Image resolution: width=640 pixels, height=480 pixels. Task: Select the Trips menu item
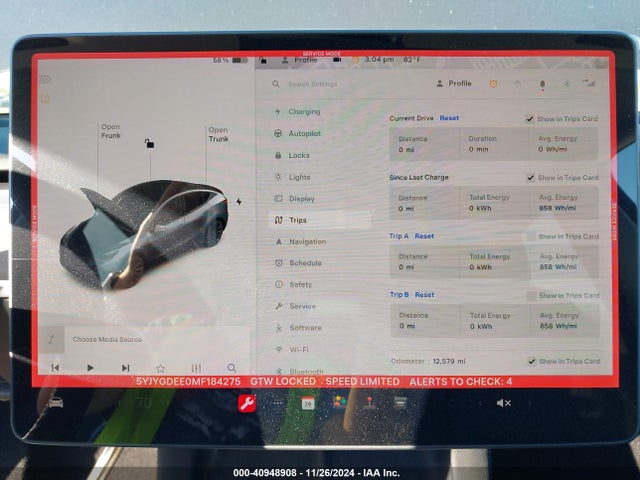point(320,220)
